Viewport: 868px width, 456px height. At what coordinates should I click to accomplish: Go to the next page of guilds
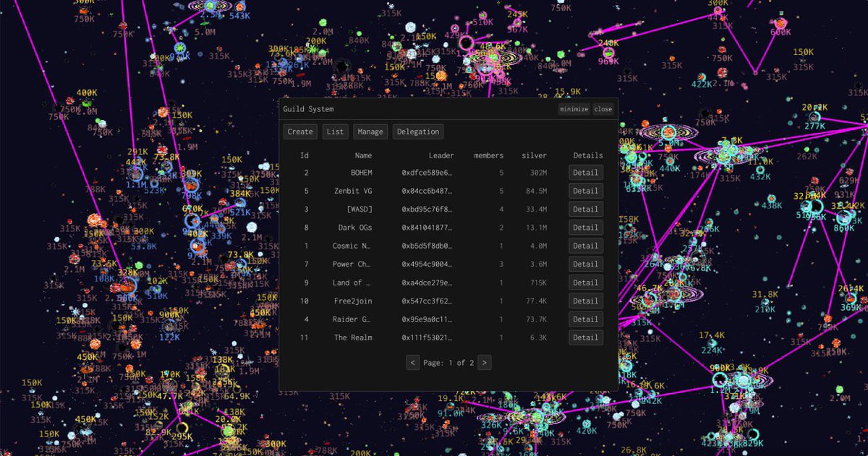[485, 362]
